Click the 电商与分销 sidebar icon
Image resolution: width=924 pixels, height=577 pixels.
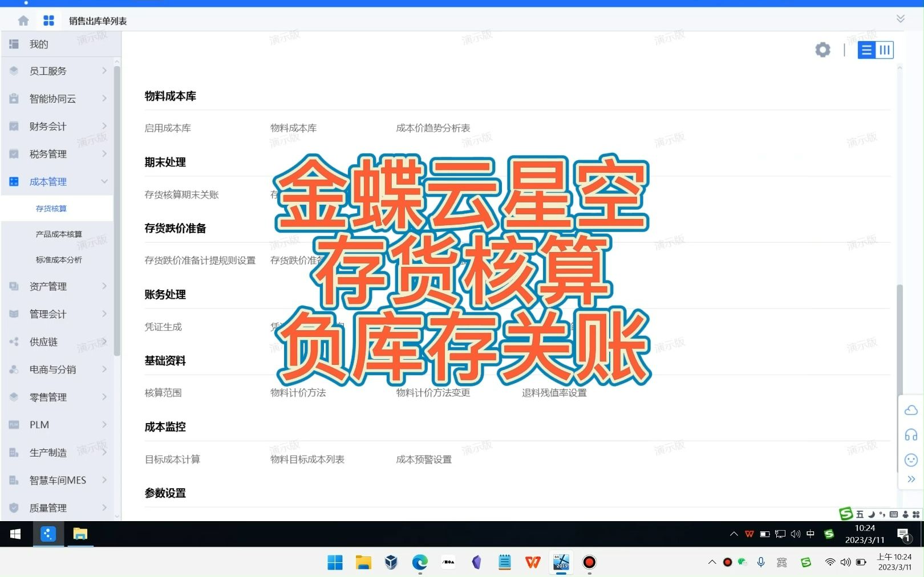coord(14,369)
